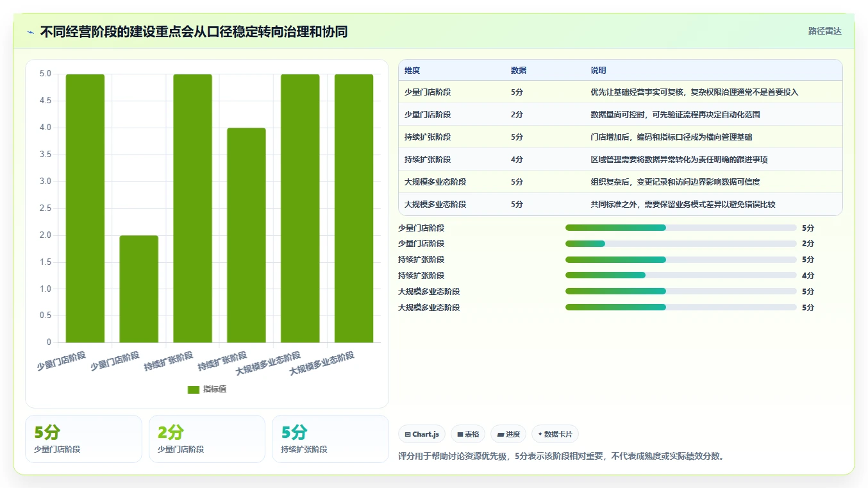Toggle the 指标值 legend swatch

tap(194, 389)
